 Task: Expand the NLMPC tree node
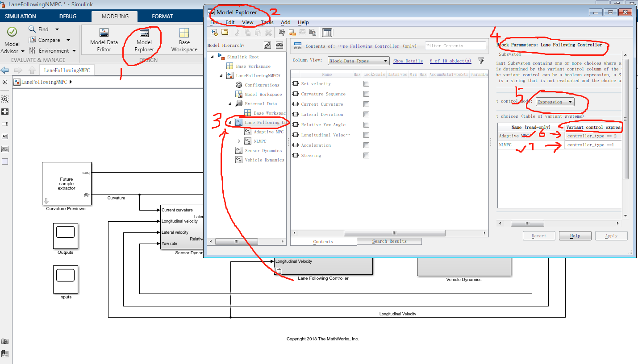[239, 141]
